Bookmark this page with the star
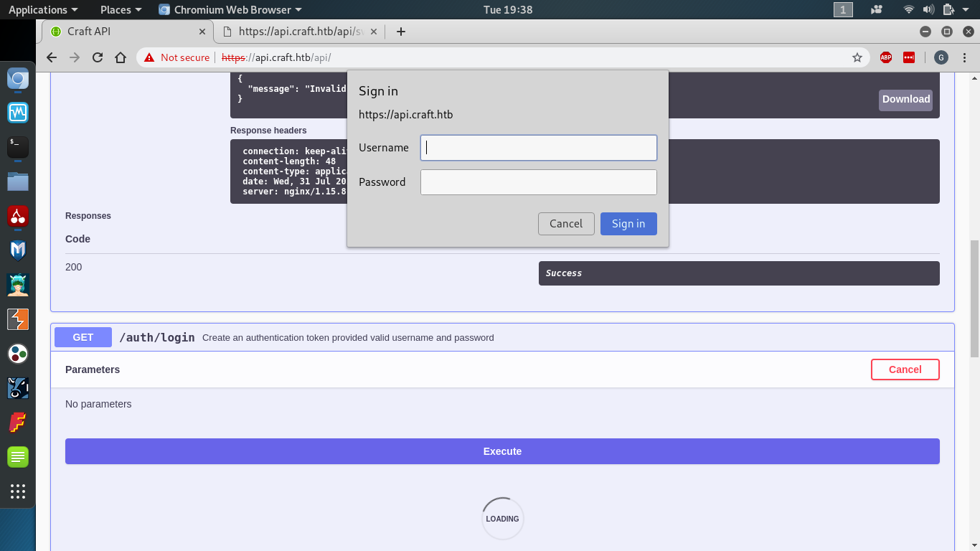The height and width of the screenshot is (551, 980). click(857, 57)
